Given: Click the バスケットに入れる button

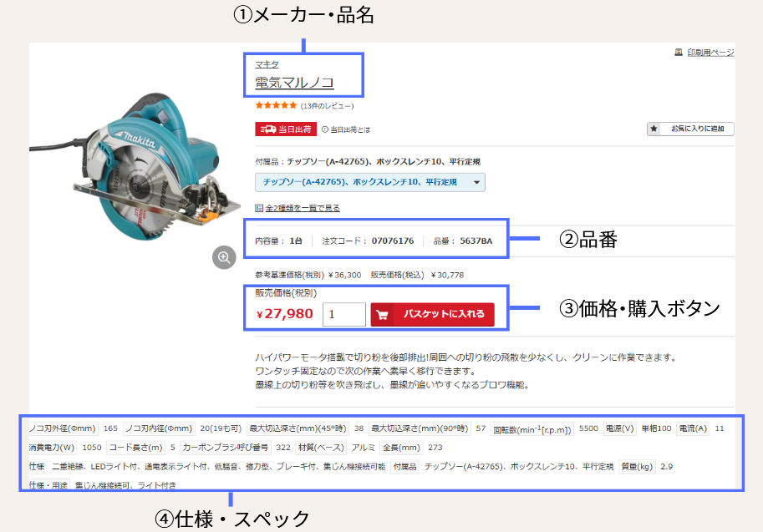Looking at the screenshot, I should pyautogui.click(x=432, y=315).
